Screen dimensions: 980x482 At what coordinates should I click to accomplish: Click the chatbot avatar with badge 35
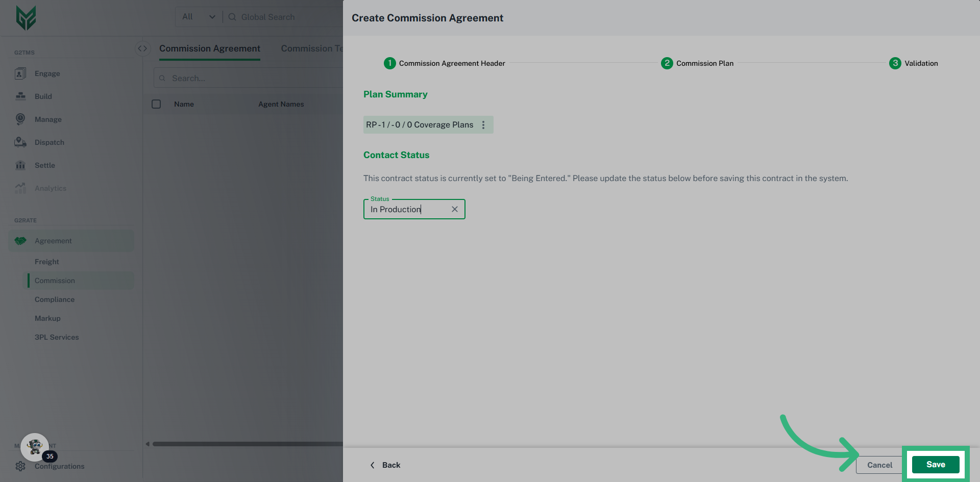point(35,447)
